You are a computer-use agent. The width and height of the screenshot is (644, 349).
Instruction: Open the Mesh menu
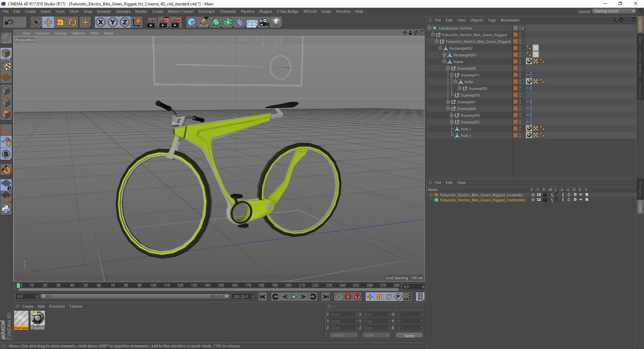(74, 11)
